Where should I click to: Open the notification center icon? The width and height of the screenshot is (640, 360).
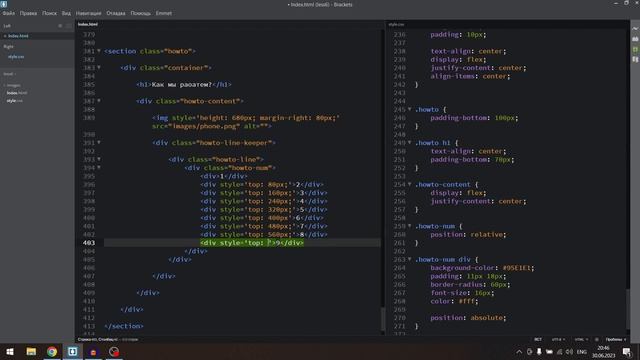point(627,351)
